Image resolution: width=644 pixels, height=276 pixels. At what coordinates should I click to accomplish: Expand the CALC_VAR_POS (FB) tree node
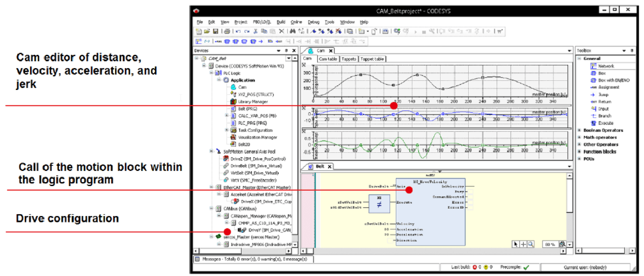pyautogui.click(x=227, y=116)
